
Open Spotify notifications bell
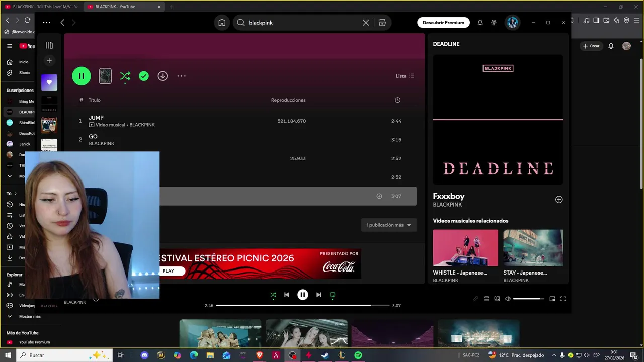point(480,23)
